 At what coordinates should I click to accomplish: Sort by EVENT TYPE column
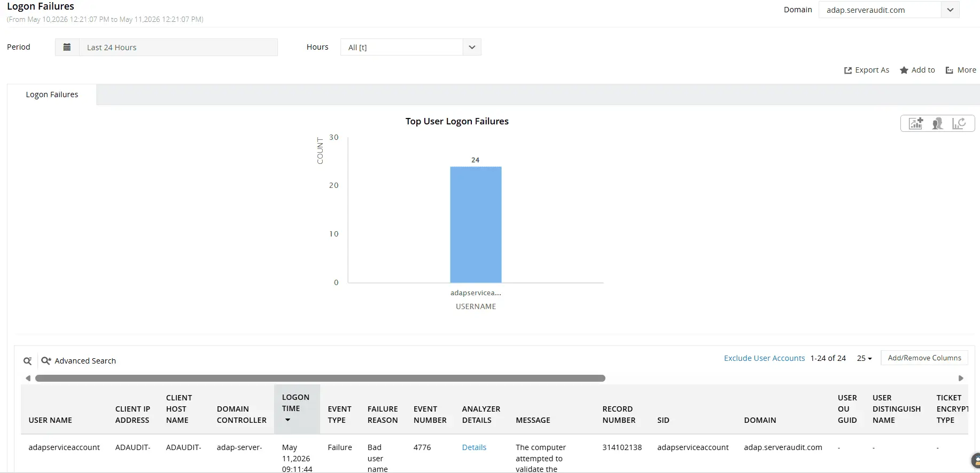[x=339, y=414]
